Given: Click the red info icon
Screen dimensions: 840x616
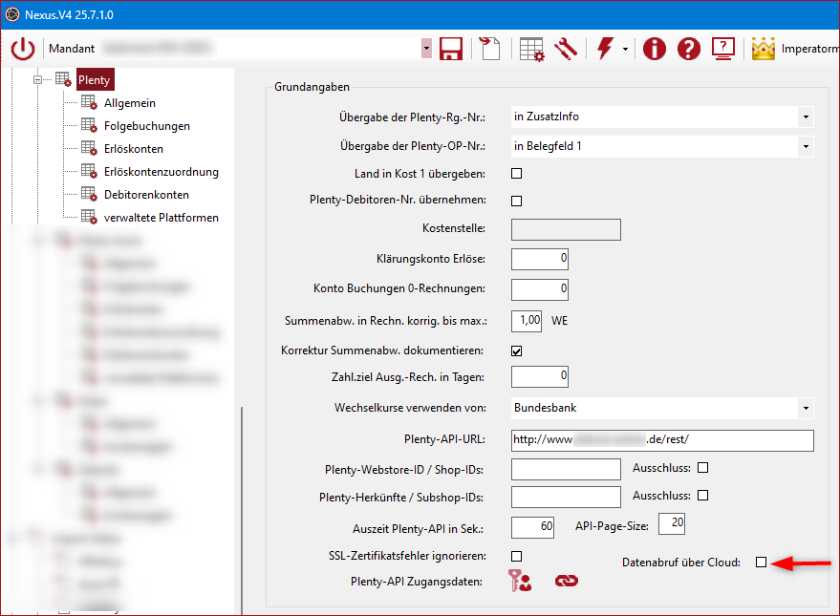Looking at the screenshot, I should point(654,49).
